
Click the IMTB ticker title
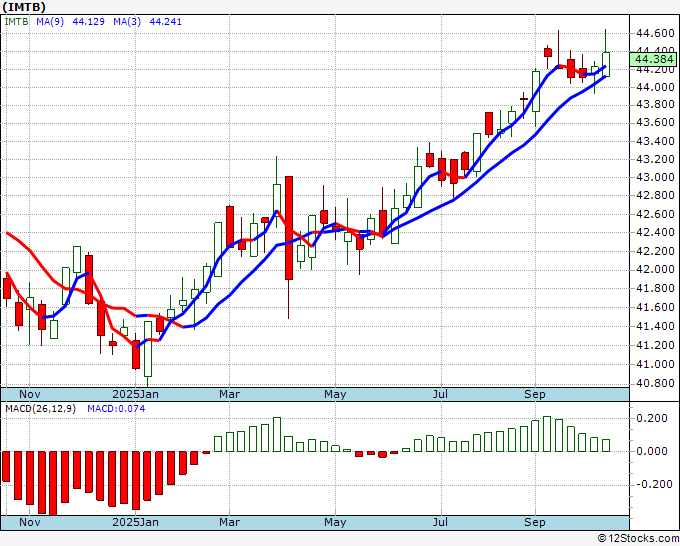pos(24,7)
